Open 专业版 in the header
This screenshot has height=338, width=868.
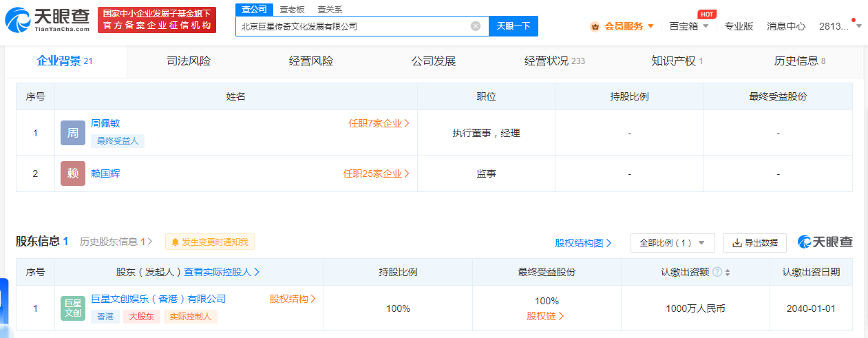(739, 26)
